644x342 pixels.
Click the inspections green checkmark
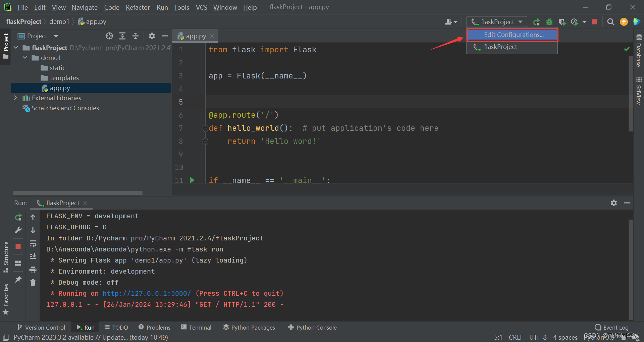point(627,49)
